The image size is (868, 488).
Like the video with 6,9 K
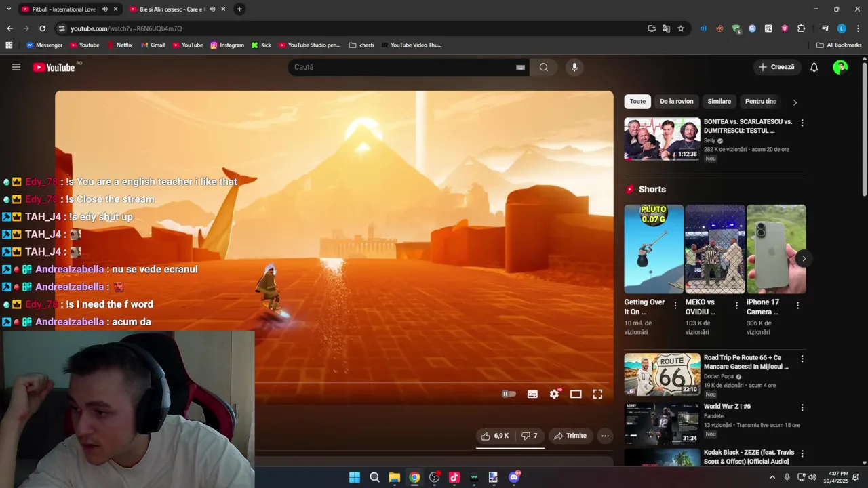click(x=494, y=436)
